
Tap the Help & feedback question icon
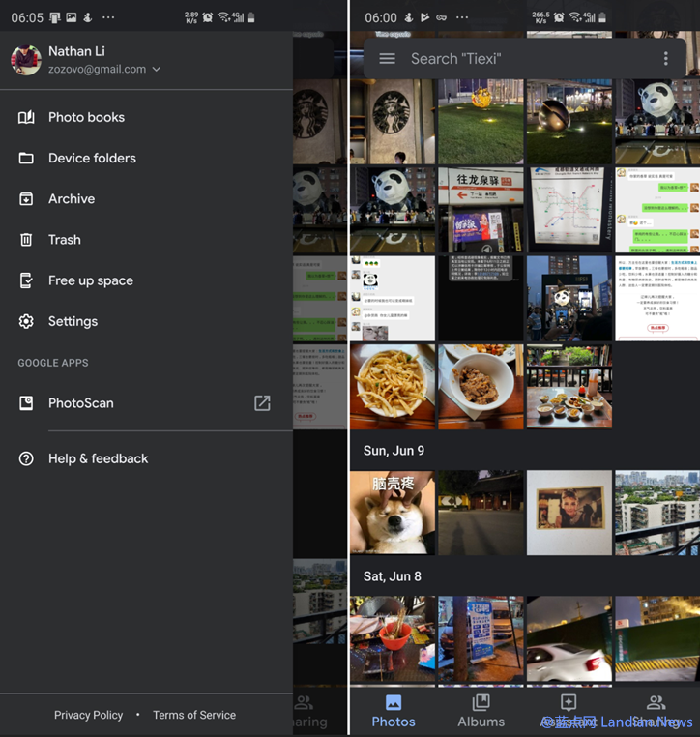pyautogui.click(x=26, y=458)
